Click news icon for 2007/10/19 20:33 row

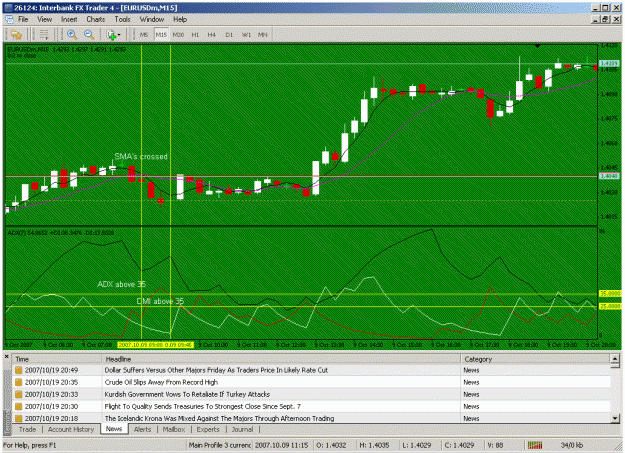(18, 394)
